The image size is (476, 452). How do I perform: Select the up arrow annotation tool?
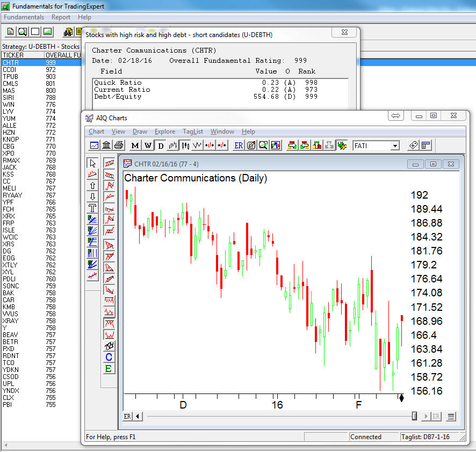92,185
